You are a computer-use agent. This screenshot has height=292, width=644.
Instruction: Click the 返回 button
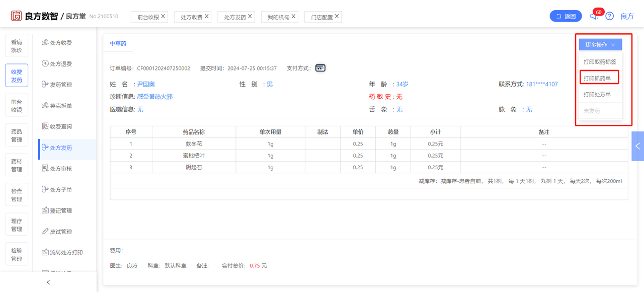click(x=566, y=16)
